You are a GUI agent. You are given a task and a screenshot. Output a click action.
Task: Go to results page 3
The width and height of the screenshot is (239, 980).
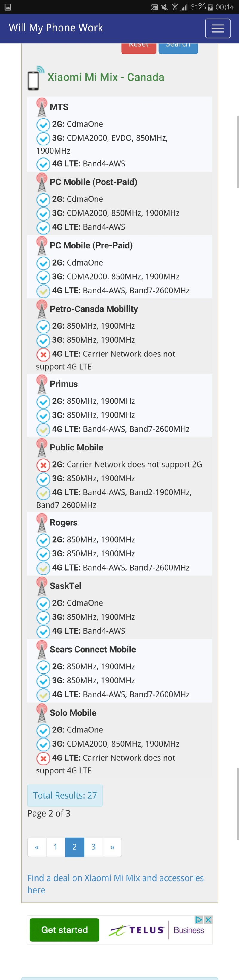[94, 847]
